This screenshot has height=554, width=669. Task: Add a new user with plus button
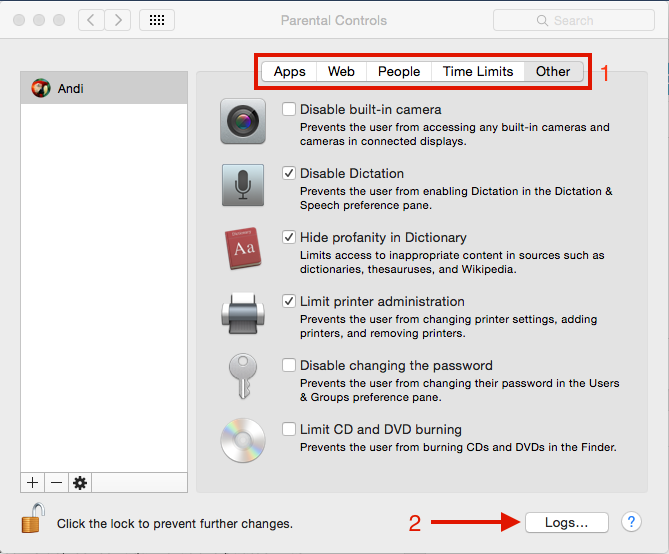(x=33, y=483)
